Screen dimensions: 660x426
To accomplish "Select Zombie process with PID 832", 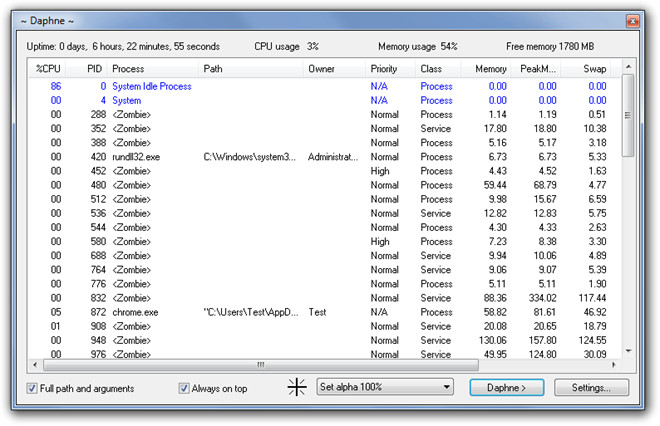I will pos(325,298).
